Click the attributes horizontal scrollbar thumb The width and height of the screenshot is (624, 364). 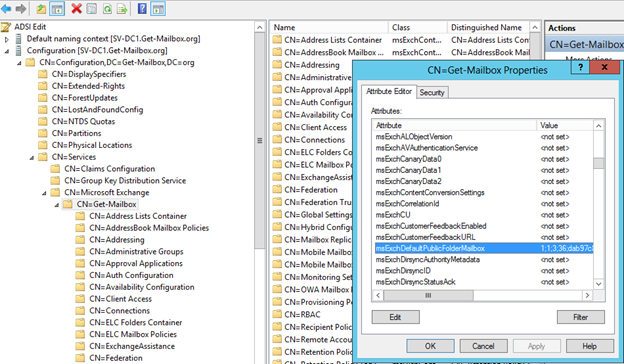coord(429,296)
